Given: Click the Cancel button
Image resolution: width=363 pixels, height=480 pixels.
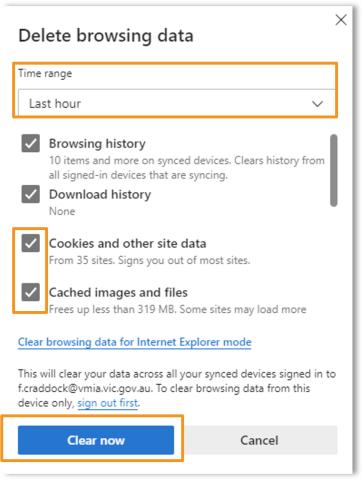Looking at the screenshot, I should [259, 440].
